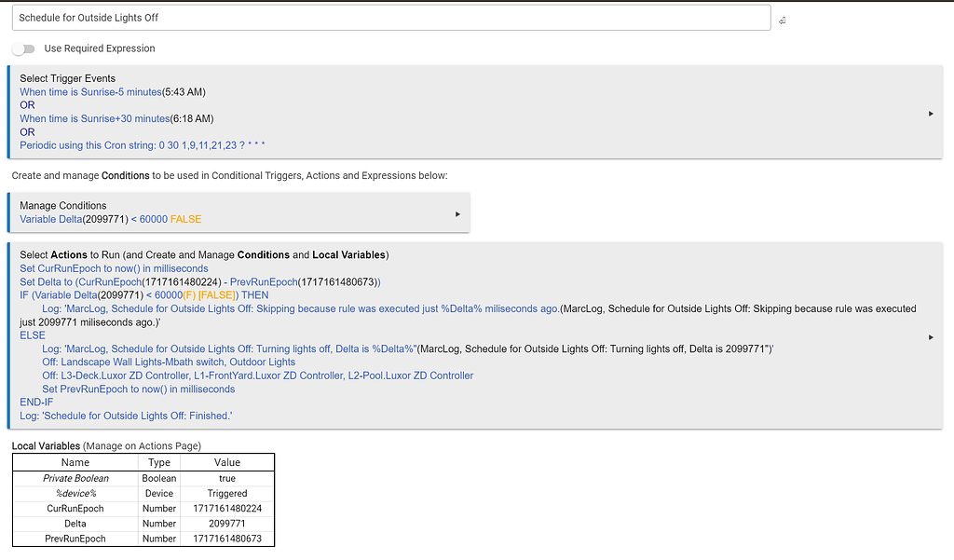Image resolution: width=954 pixels, height=560 pixels.
Task: Select the ELSE action line
Action: pos(33,335)
